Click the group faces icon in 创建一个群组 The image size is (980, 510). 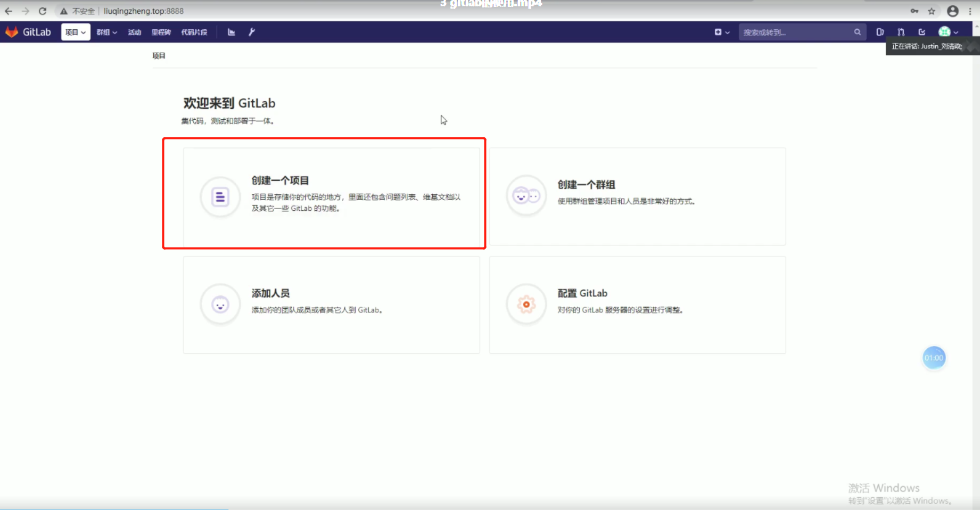526,196
